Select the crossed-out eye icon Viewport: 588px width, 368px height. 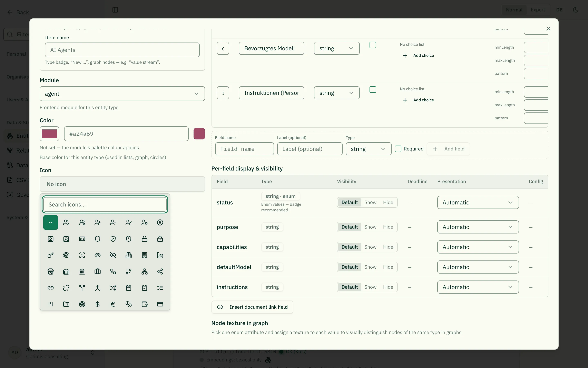tap(113, 255)
